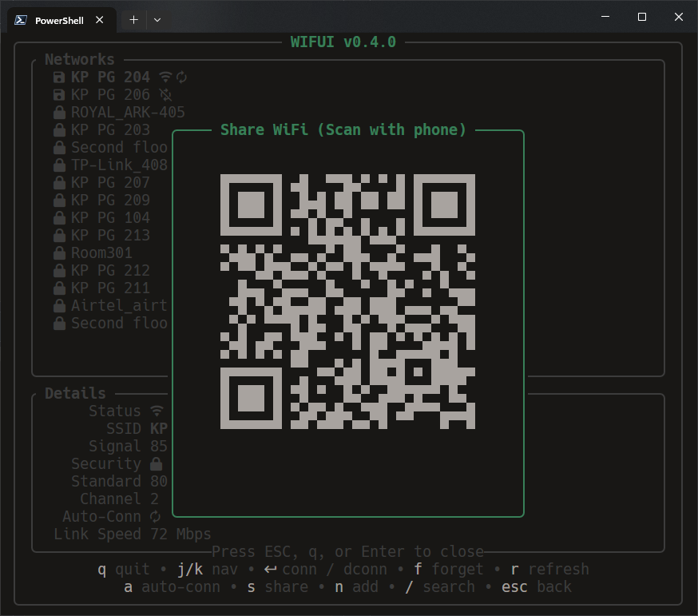The width and height of the screenshot is (698, 616).
Task: Open a new terminal tab with plus button
Action: pyautogui.click(x=133, y=20)
